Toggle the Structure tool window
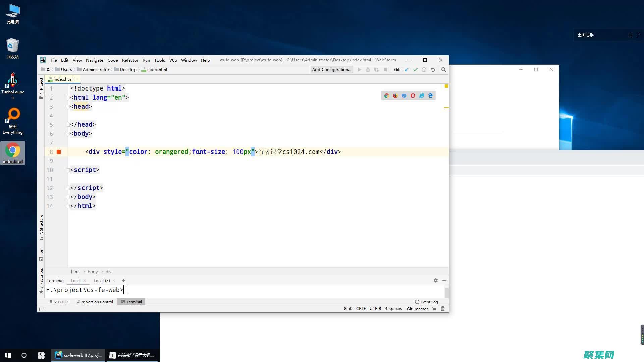Image resolution: width=644 pixels, height=362 pixels. click(x=41, y=227)
